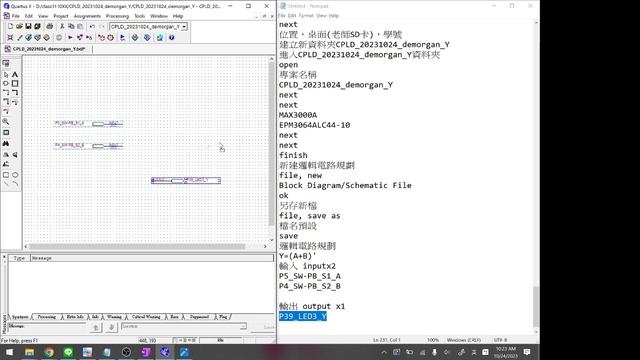This screenshot has width=640, height=360.
Task: Open File Explorer from the taskbar
Action: click(x=29, y=352)
